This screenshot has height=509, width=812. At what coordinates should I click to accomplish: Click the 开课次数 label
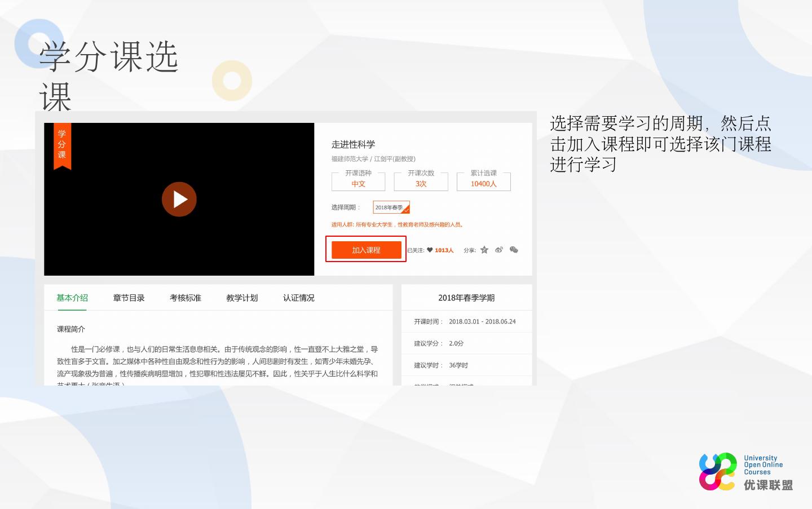pos(421,173)
